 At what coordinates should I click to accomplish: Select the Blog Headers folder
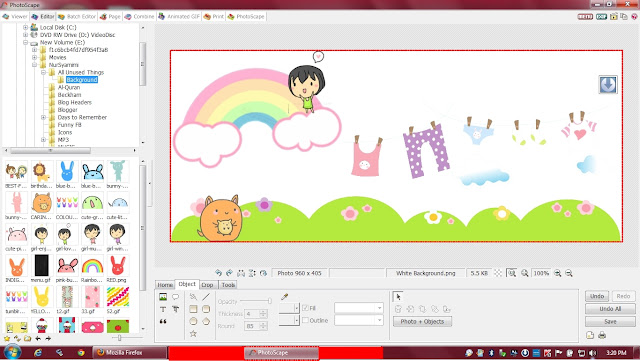point(74,103)
